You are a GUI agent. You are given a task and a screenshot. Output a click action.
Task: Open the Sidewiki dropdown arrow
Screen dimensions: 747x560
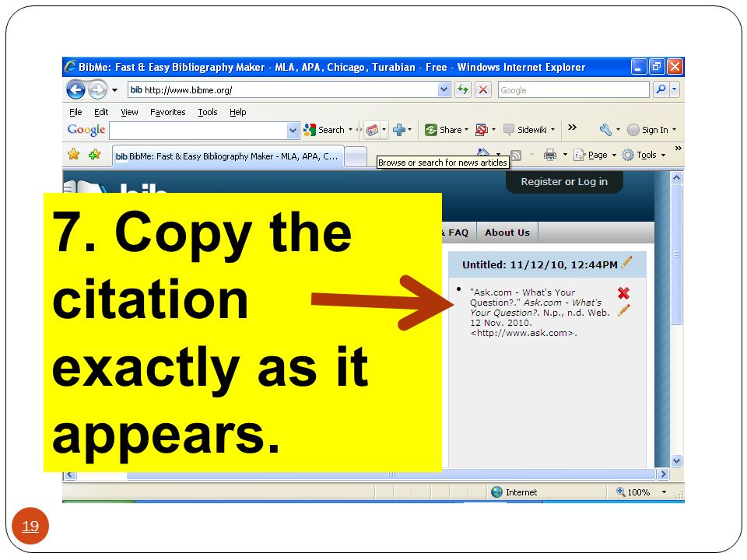point(552,130)
